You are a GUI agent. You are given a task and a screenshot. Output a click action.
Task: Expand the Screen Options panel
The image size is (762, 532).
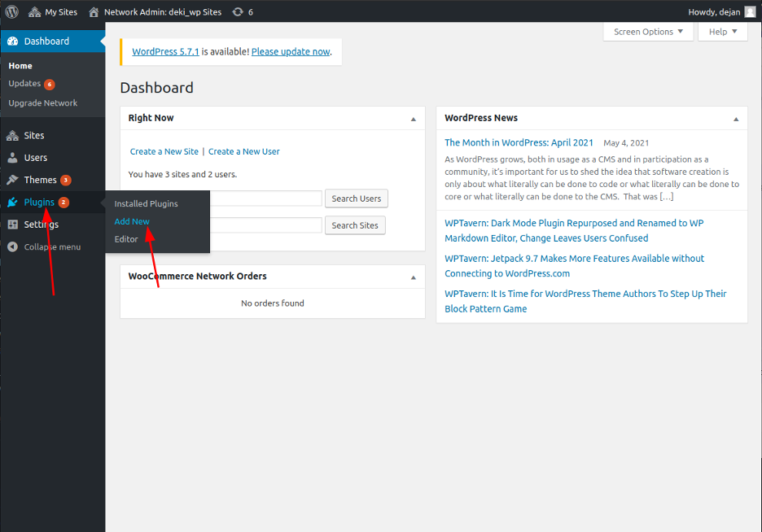pos(648,32)
